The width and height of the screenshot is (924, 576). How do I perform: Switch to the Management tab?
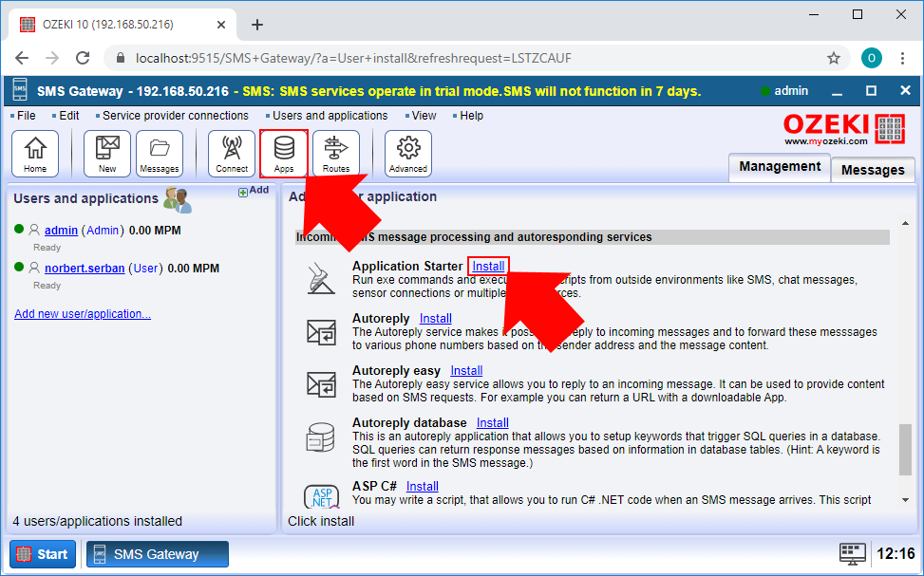tap(780, 167)
